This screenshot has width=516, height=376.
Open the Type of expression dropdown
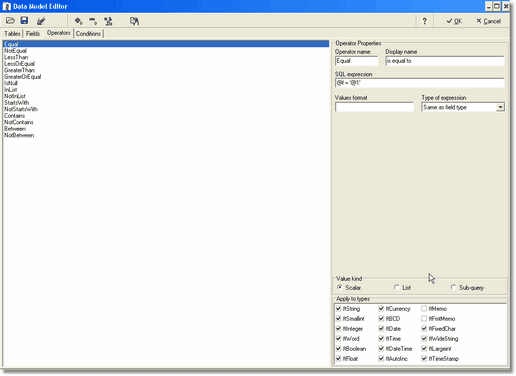point(500,107)
